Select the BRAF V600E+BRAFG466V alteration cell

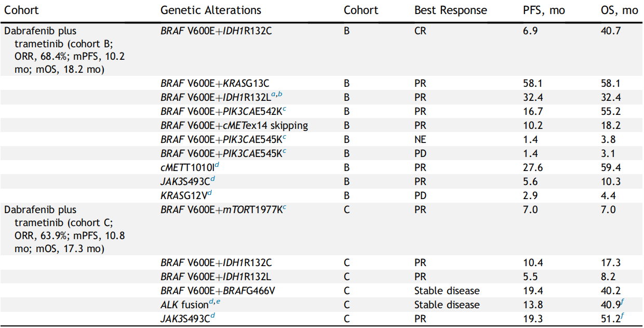point(218,291)
